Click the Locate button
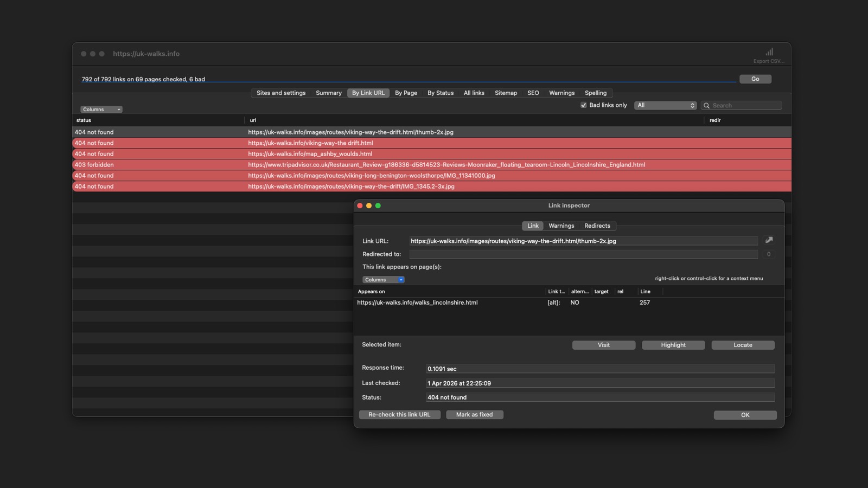This screenshot has width=868, height=488. [743, 345]
